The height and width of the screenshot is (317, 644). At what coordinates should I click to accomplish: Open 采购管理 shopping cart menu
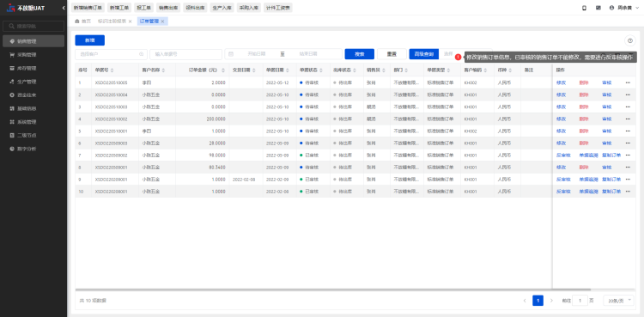(x=33, y=55)
